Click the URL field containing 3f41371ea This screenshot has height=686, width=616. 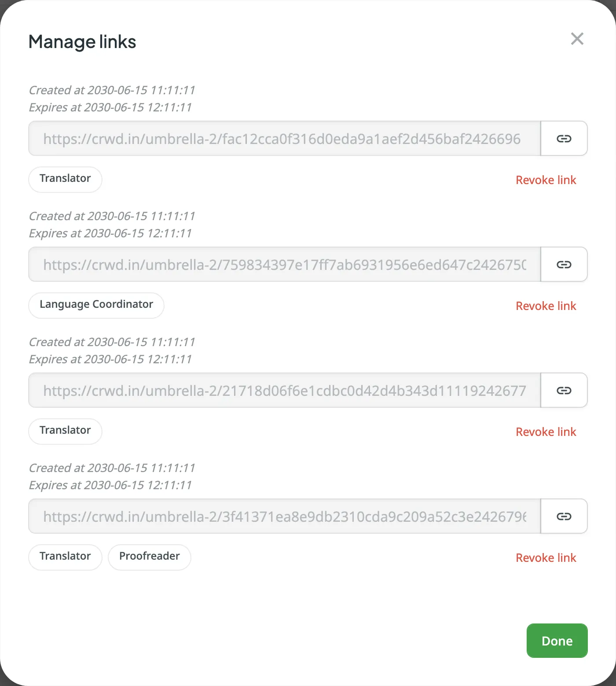click(x=284, y=516)
